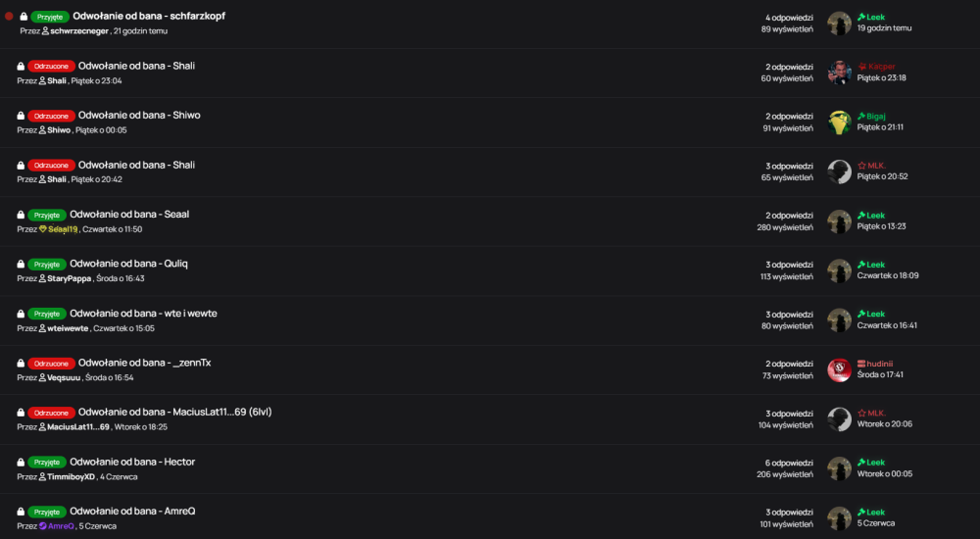
Task: Open Kacper's avatar in the last-post column
Action: [x=839, y=73]
